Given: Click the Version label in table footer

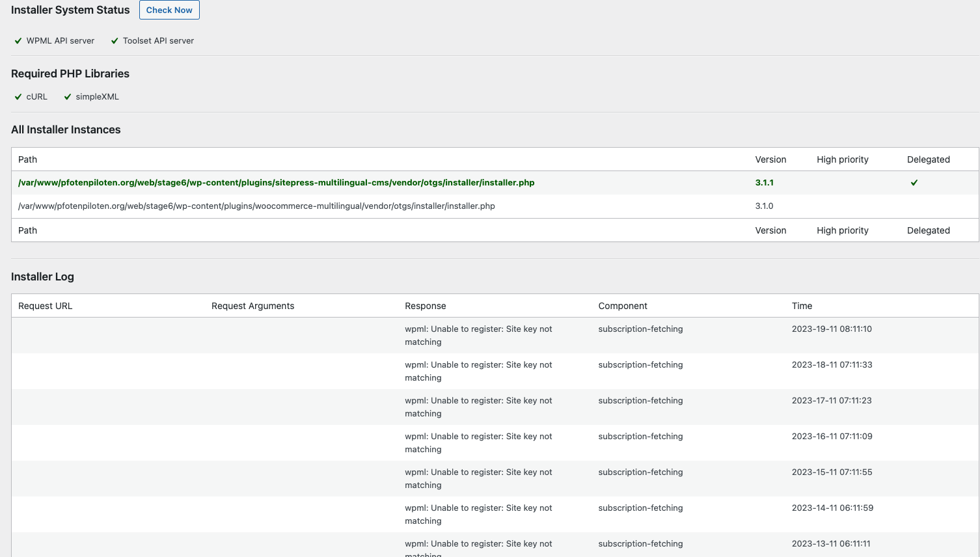Looking at the screenshot, I should click(x=770, y=230).
